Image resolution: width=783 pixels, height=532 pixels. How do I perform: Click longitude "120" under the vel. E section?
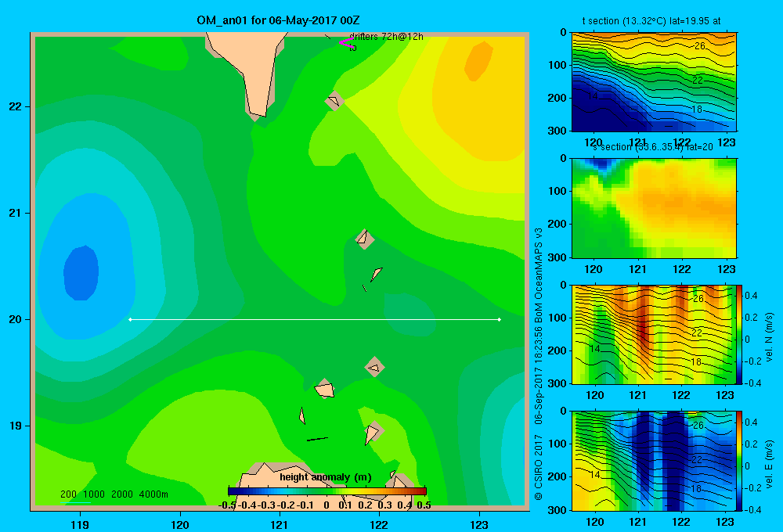point(594,522)
